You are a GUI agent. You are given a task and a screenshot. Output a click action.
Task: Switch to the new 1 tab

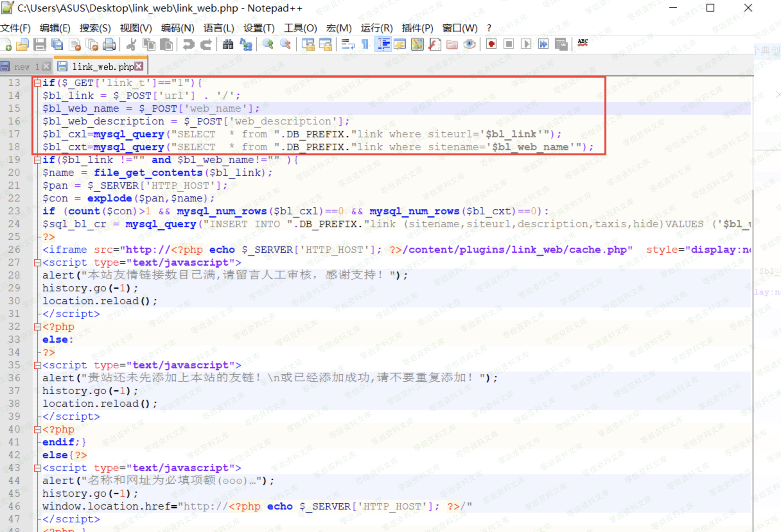(26, 67)
